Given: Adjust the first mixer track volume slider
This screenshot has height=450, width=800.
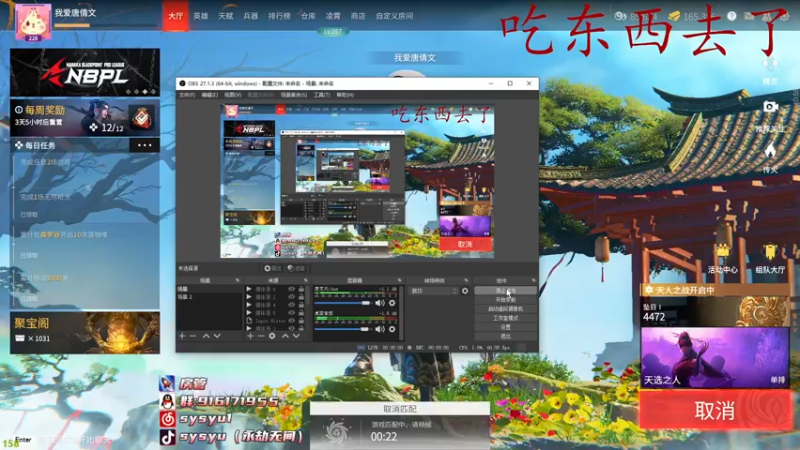Looking at the screenshot, I should pos(343,303).
